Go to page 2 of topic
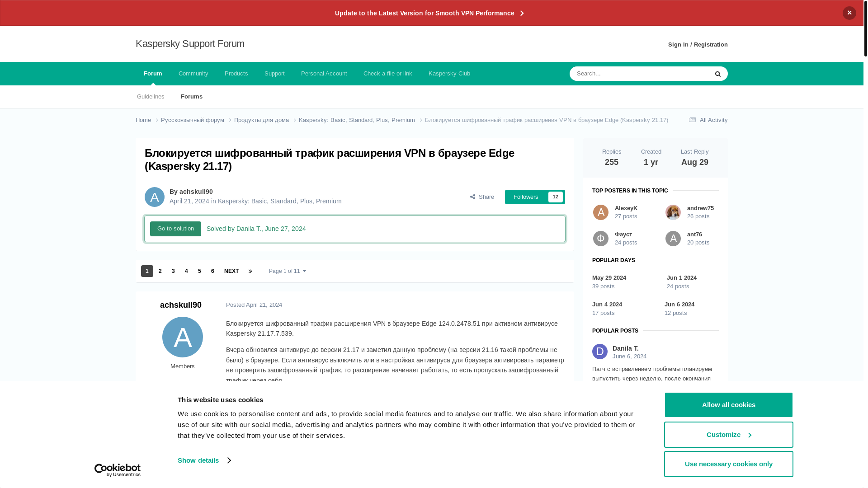Screen dimensions: 868x488 coord(160,271)
